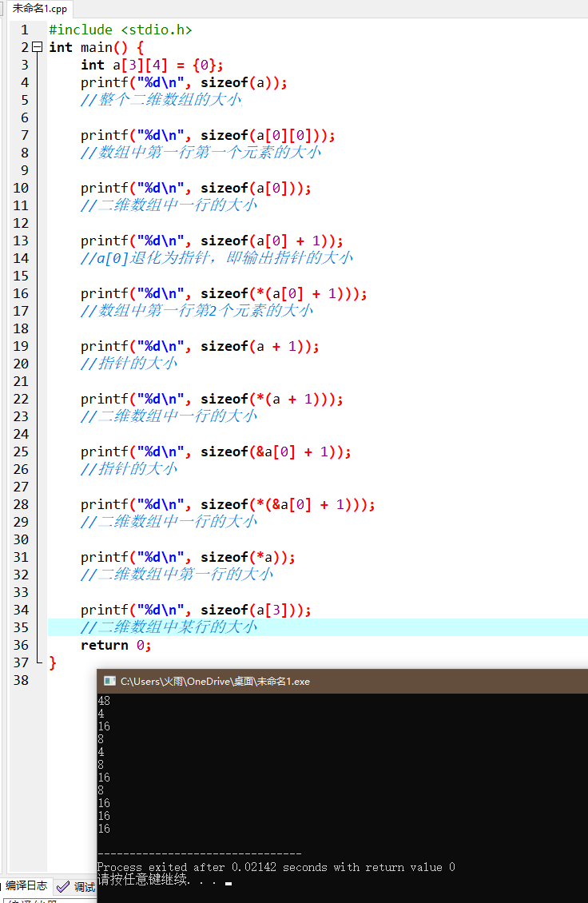This screenshot has width=588, height=903.
Task: Click the comment 指针的大小 on line 20
Action: tap(129, 364)
